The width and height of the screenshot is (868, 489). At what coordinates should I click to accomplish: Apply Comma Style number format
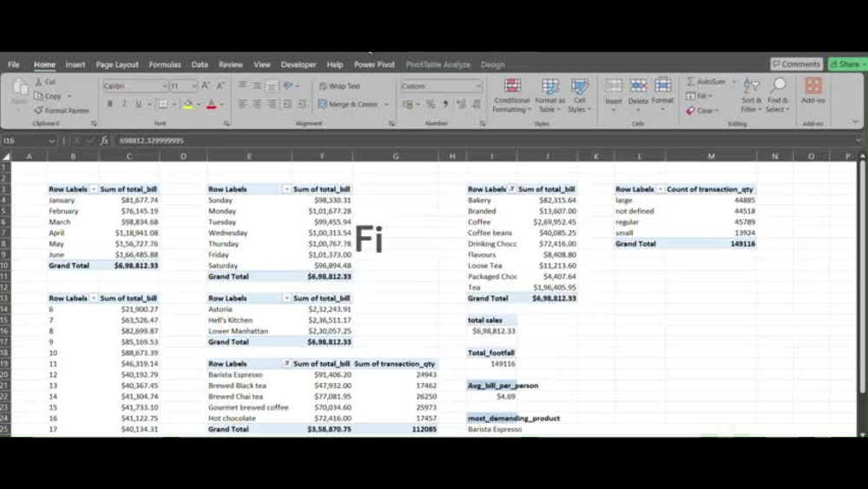pos(445,104)
